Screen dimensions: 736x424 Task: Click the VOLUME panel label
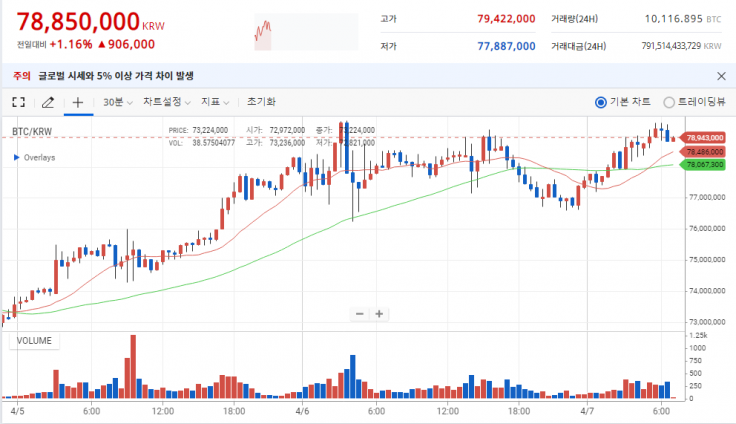tap(34, 341)
